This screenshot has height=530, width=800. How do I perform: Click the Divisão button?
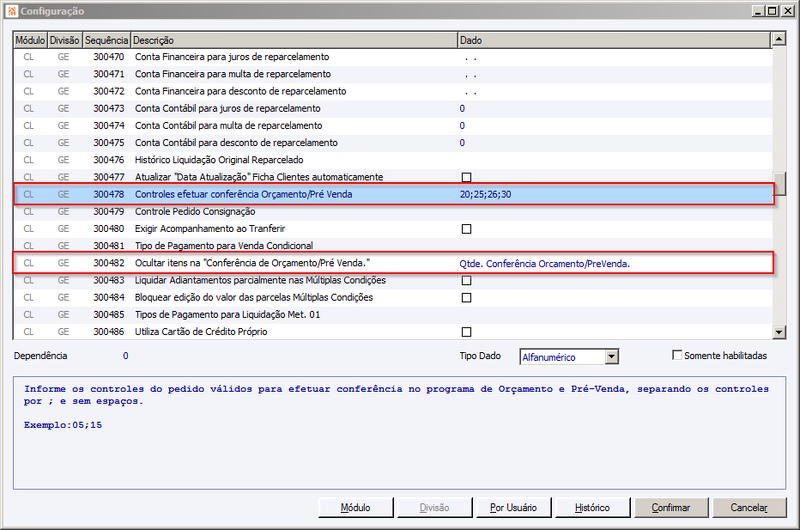point(434,508)
